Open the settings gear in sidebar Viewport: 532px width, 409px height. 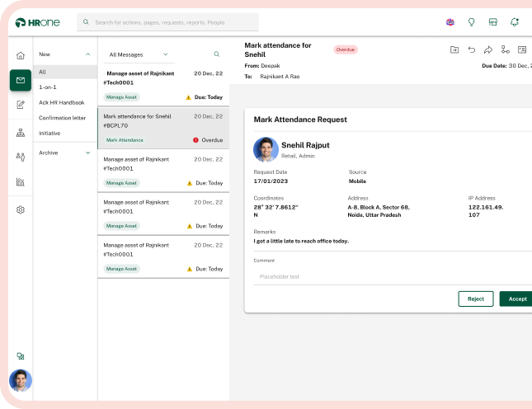point(21,209)
